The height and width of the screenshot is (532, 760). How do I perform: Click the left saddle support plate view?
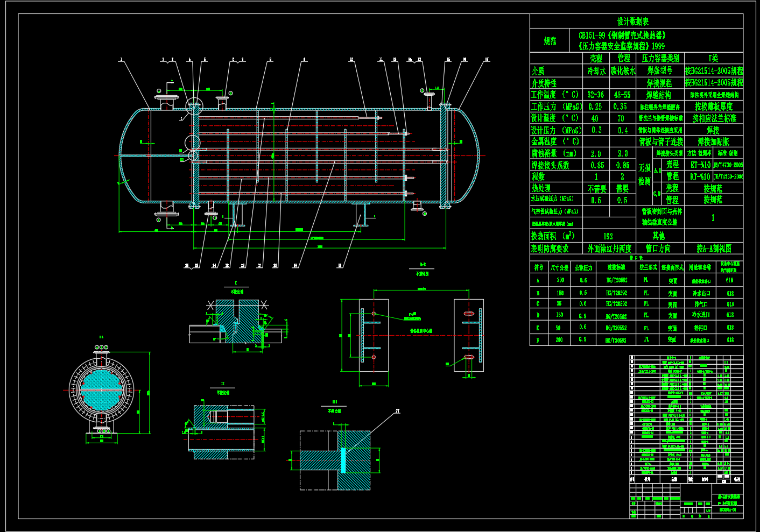tap(374, 336)
